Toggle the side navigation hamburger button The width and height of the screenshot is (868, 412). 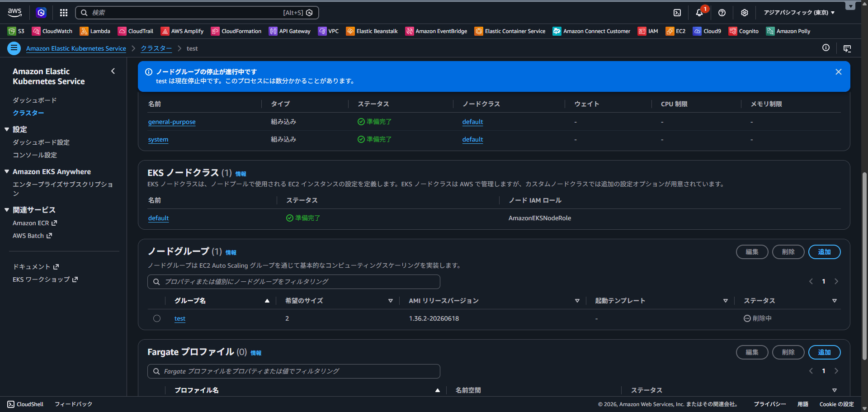[14, 48]
